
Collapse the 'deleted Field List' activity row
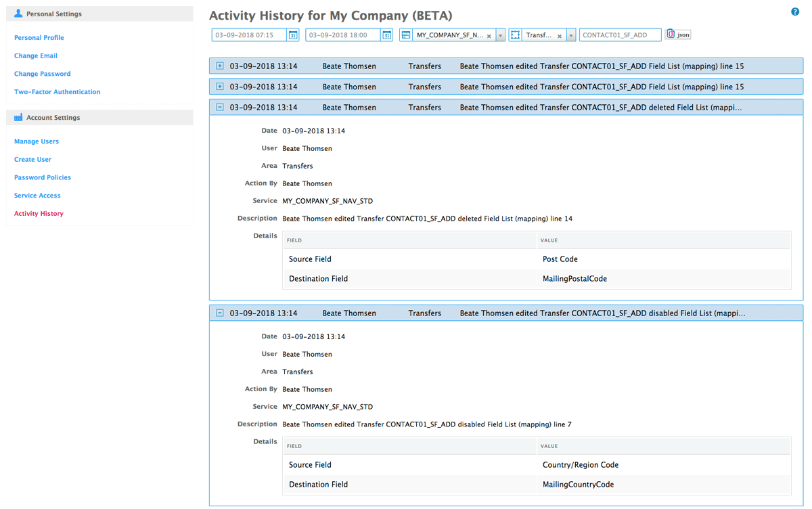coord(220,107)
